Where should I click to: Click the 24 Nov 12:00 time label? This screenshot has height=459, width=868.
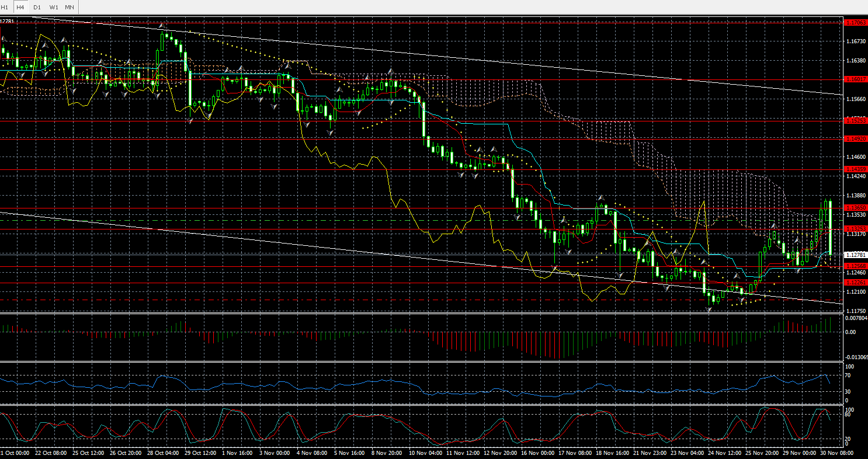click(725, 453)
